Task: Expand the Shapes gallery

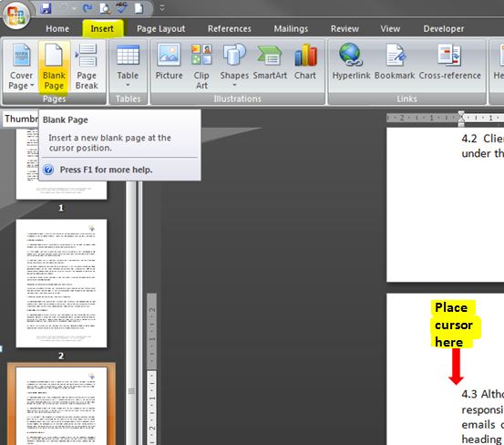Action: [x=234, y=67]
